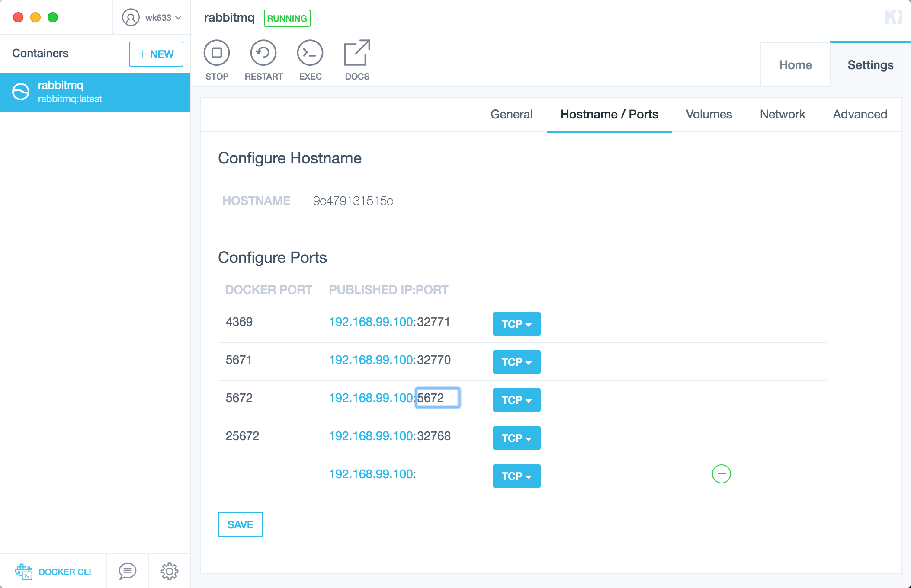Click the rabbitmq title at top
The image size is (911, 588).
229,18
